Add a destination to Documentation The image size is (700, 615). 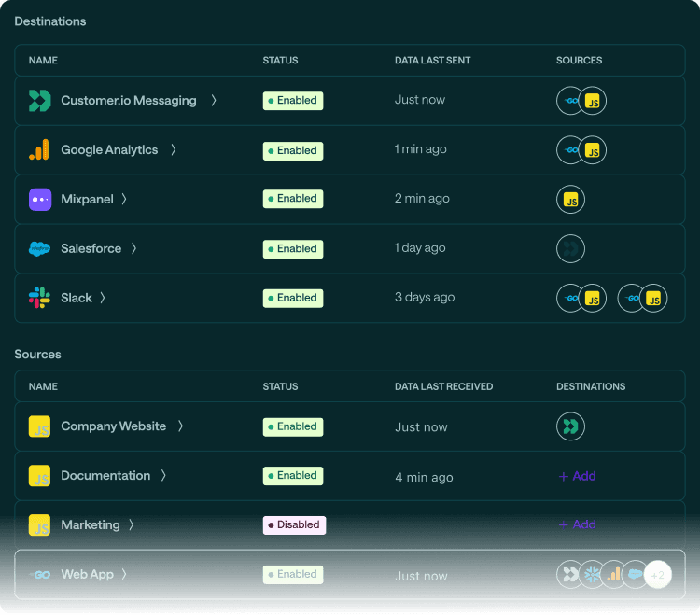pos(577,476)
